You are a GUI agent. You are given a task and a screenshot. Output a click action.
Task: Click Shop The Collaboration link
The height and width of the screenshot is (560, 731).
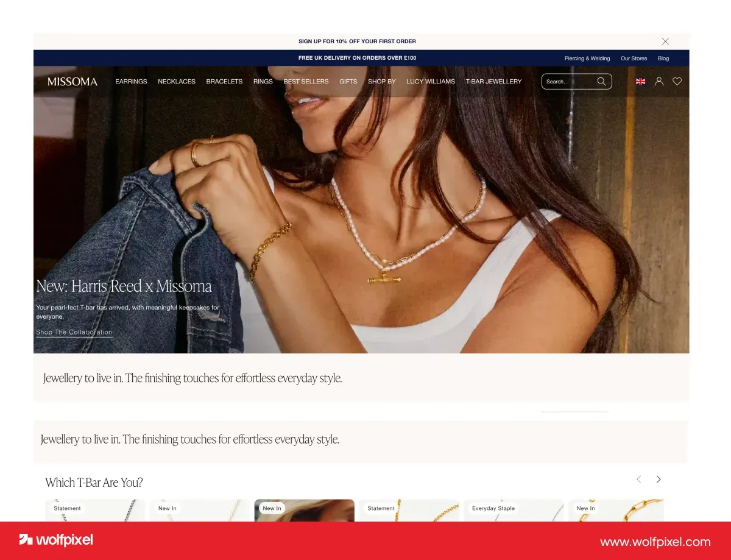(74, 332)
